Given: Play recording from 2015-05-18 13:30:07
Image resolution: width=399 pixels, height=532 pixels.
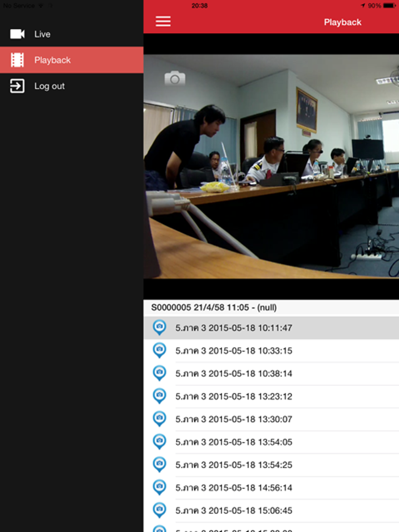Looking at the screenshot, I should (x=234, y=419).
